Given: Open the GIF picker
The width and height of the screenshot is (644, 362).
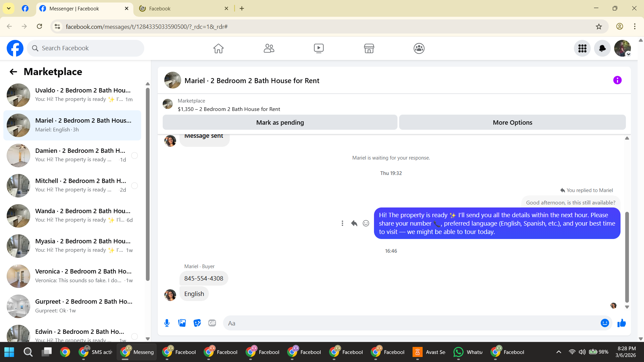Looking at the screenshot, I should tap(212, 323).
